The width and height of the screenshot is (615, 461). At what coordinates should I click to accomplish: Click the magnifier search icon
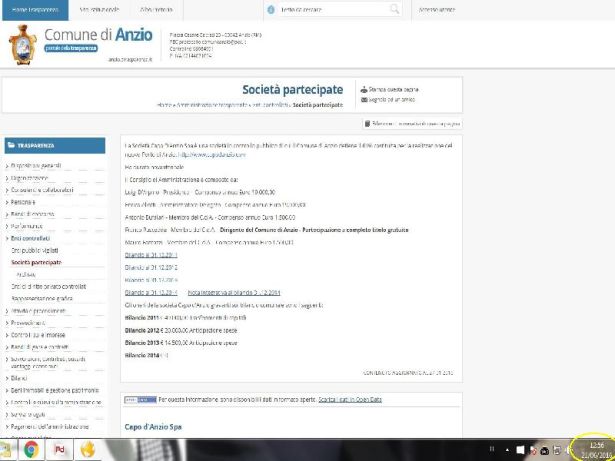pyautogui.click(x=395, y=9)
